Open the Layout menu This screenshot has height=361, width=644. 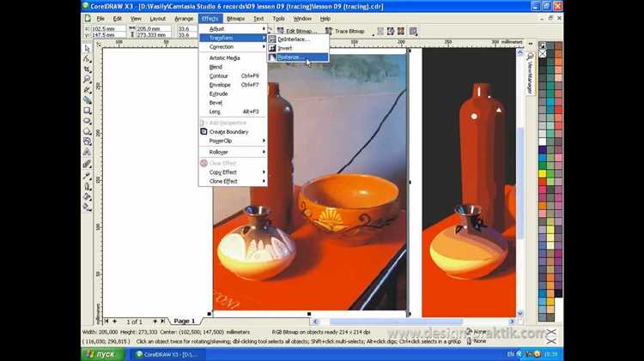(x=158, y=19)
